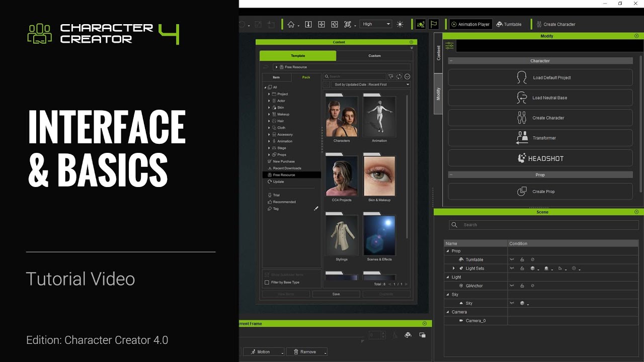Click the sphere icon on Light Sets row
This screenshot has height=362, width=644.
point(546,268)
